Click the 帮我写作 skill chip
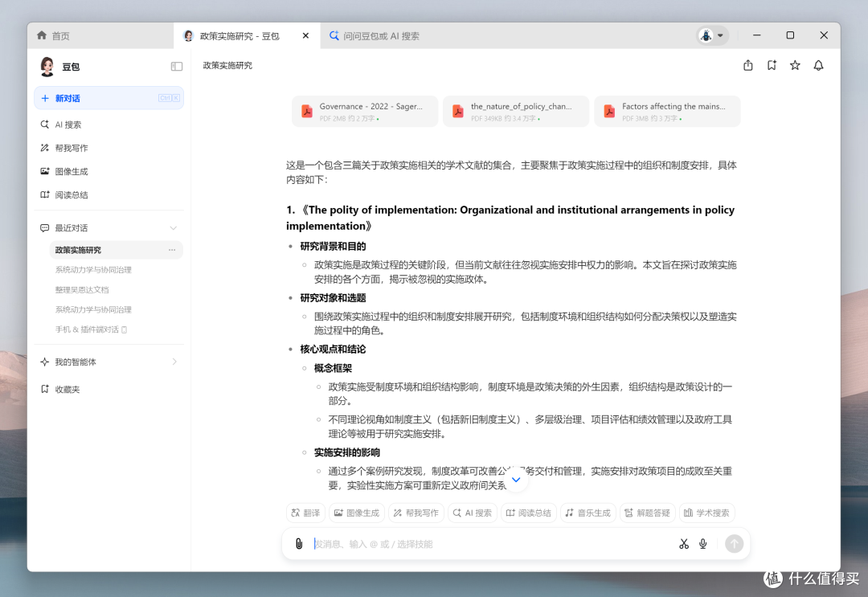868x597 pixels. click(x=416, y=513)
